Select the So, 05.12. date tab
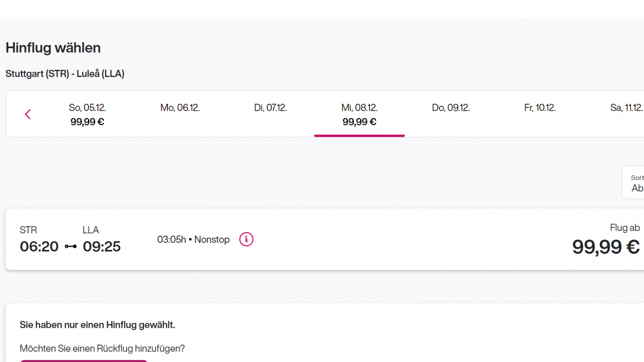The image size is (644, 362). (x=87, y=114)
